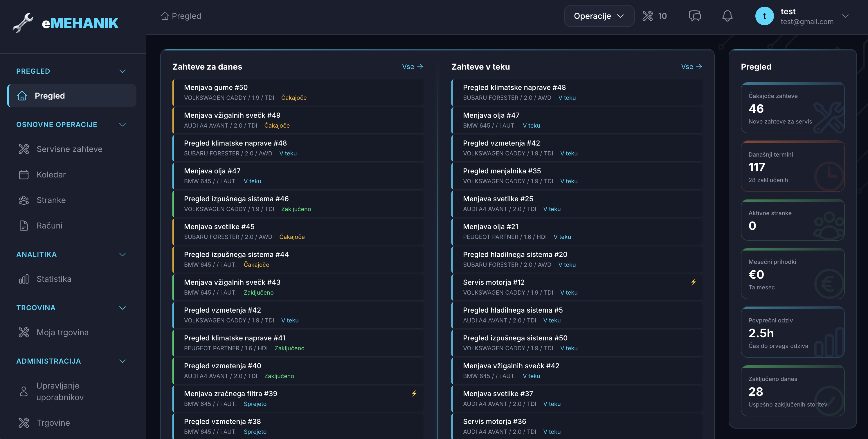Open Moja trgovina via its tools icon
Viewport: 868px width, 439px height.
pyautogui.click(x=23, y=332)
